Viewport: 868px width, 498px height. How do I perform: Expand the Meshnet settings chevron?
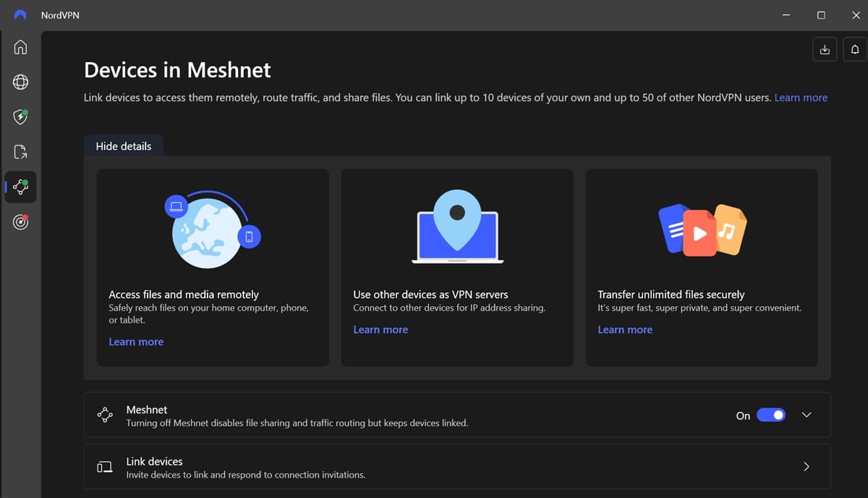tap(807, 415)
